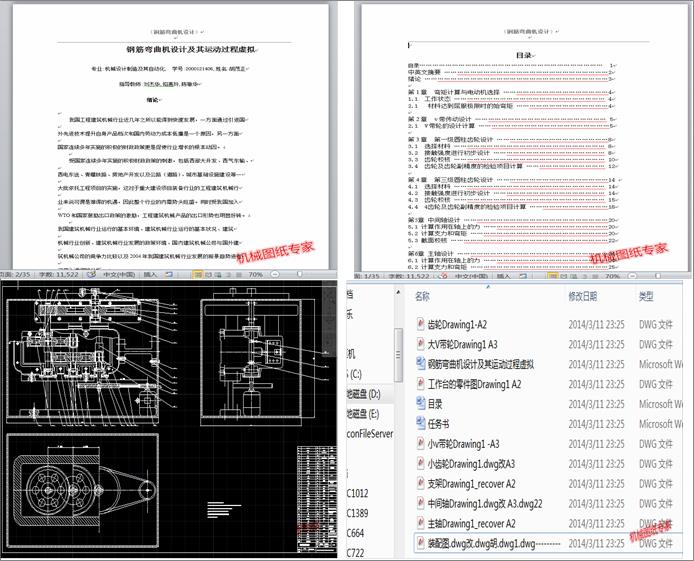Click the navigation pane scrollbar thumb
The image size is (694, 561).
coord(398,355)
